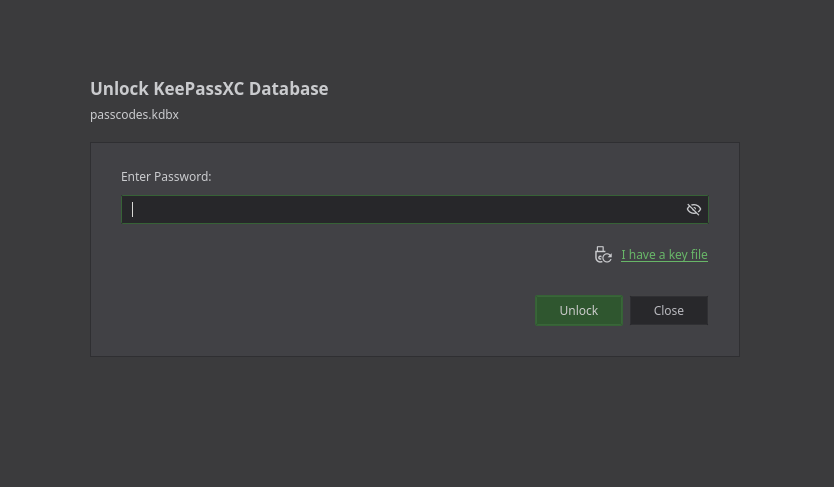
Task: Open the 'I have a key file' link
Action: tap(664, 255)
